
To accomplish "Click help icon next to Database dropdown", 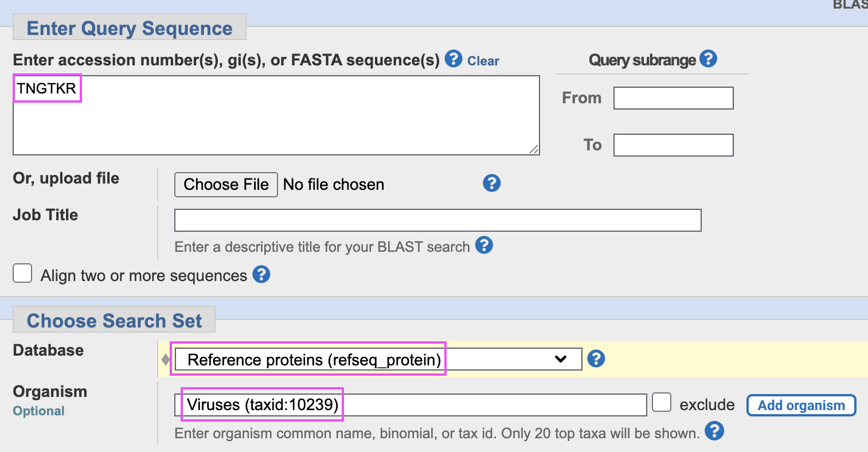I will pos(596,359).
